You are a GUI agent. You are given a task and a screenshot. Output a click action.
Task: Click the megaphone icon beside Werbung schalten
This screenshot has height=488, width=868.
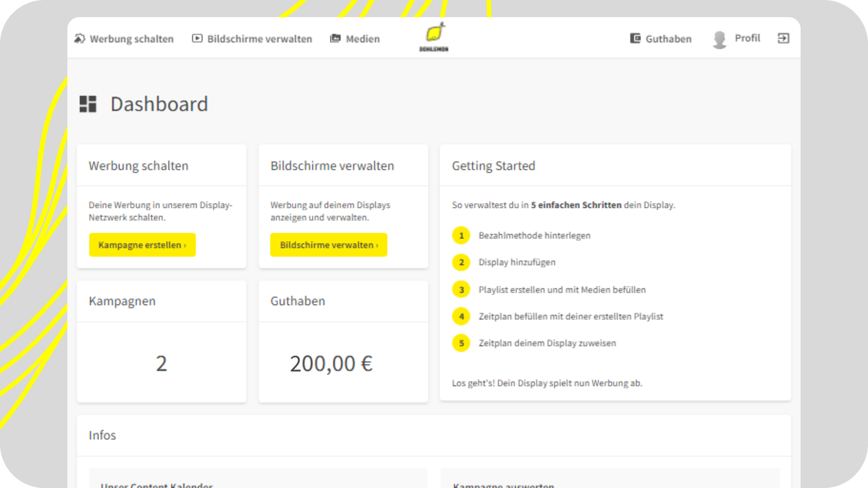80,39
